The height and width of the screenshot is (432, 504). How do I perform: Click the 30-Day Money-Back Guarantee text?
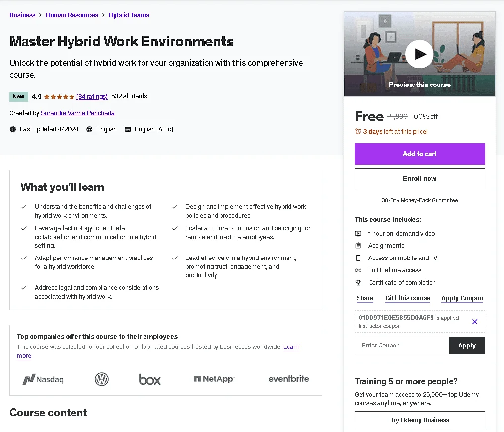click(x=420, y=200)
